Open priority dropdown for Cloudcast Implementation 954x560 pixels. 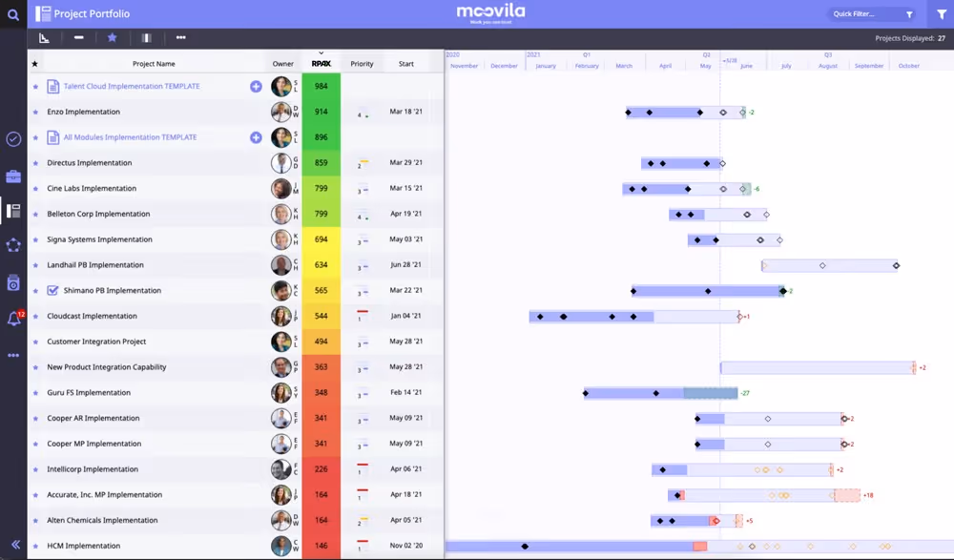pos(363,317)
